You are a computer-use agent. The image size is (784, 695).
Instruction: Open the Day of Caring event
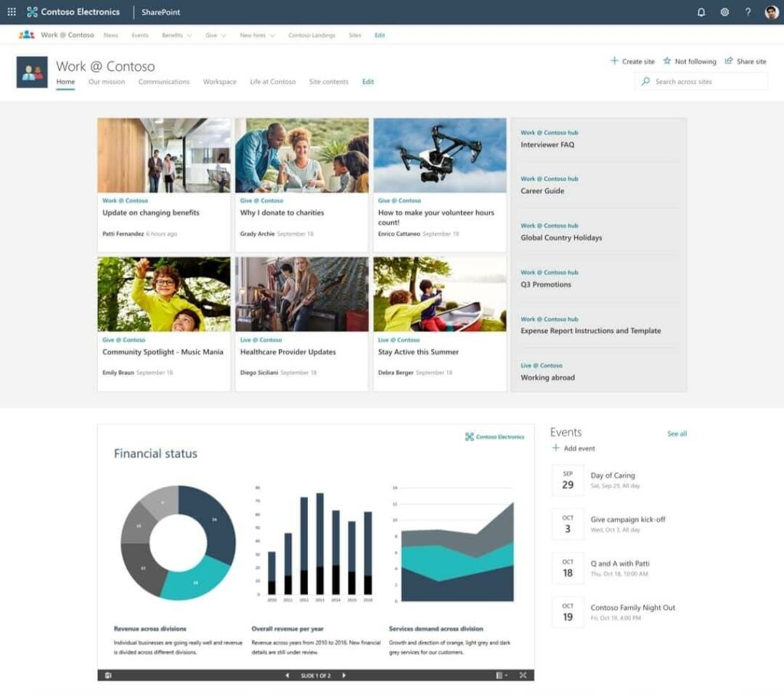[x=612, y=475]
